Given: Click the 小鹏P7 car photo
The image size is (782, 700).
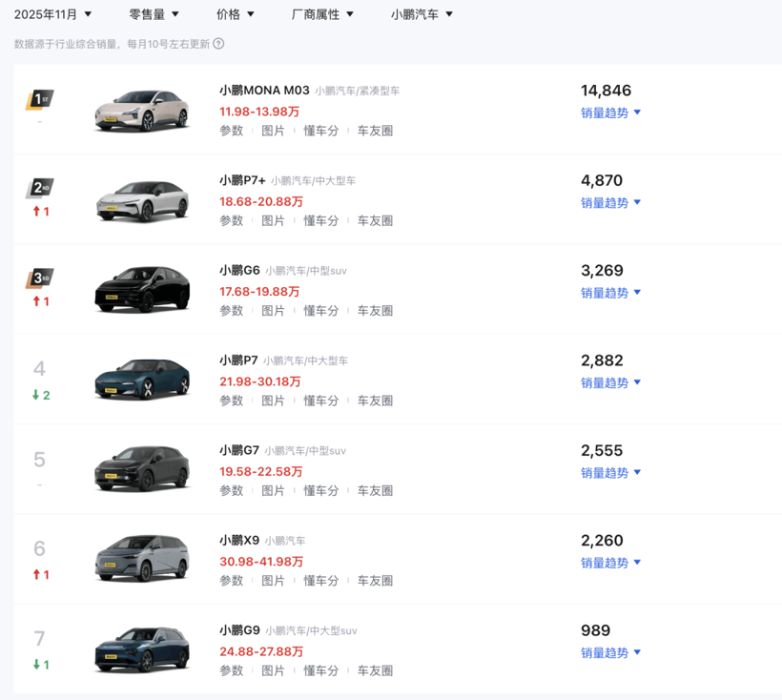Looking at the screenshot, I should point(141,378).
